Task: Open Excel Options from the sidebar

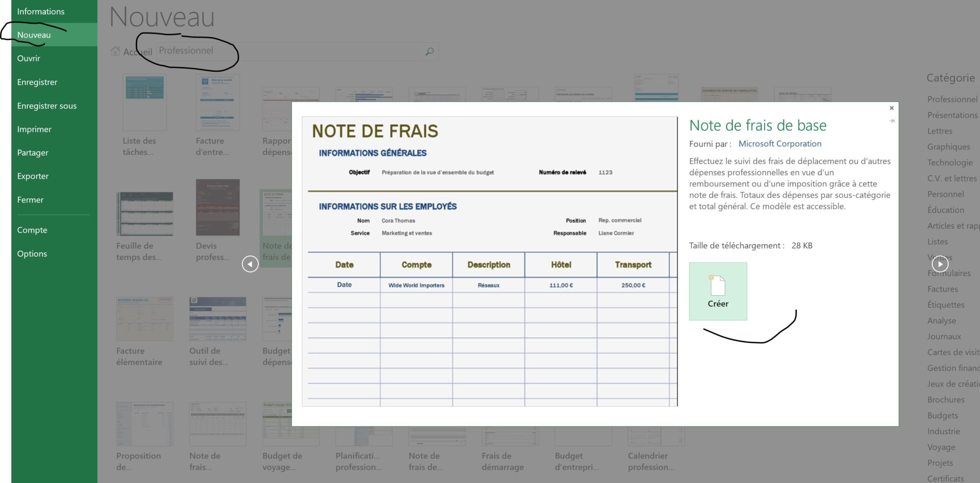Action: [x=32, y=253]
